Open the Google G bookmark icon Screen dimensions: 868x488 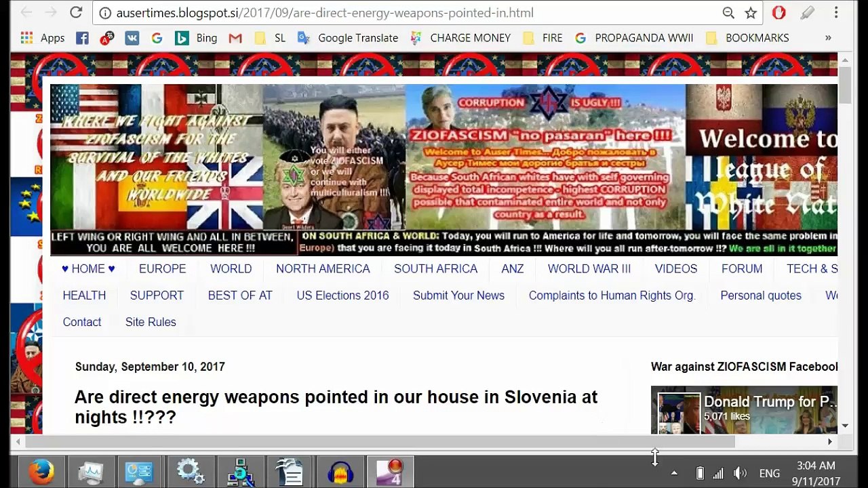point(157,38)
